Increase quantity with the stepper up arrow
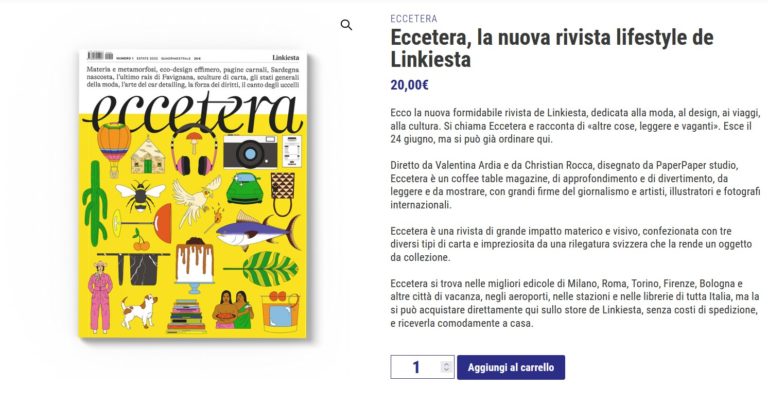The image size is (768, 405). [x=446, y=364]
